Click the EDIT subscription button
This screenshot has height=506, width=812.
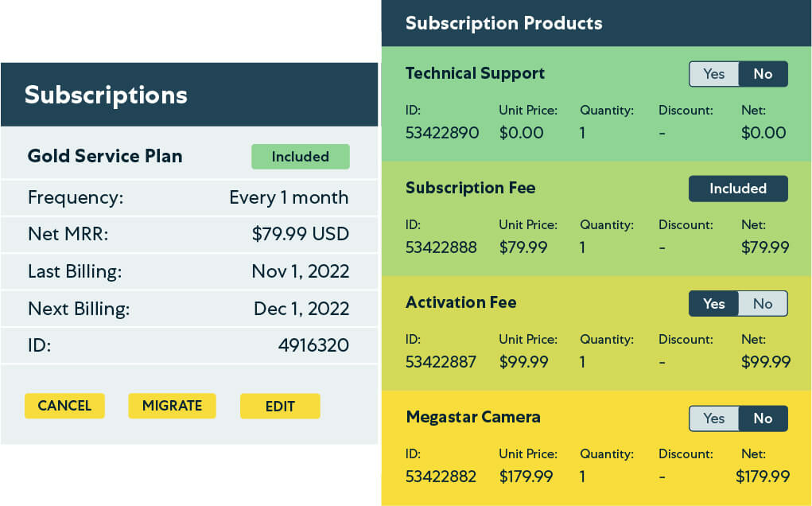click(280, 407)
